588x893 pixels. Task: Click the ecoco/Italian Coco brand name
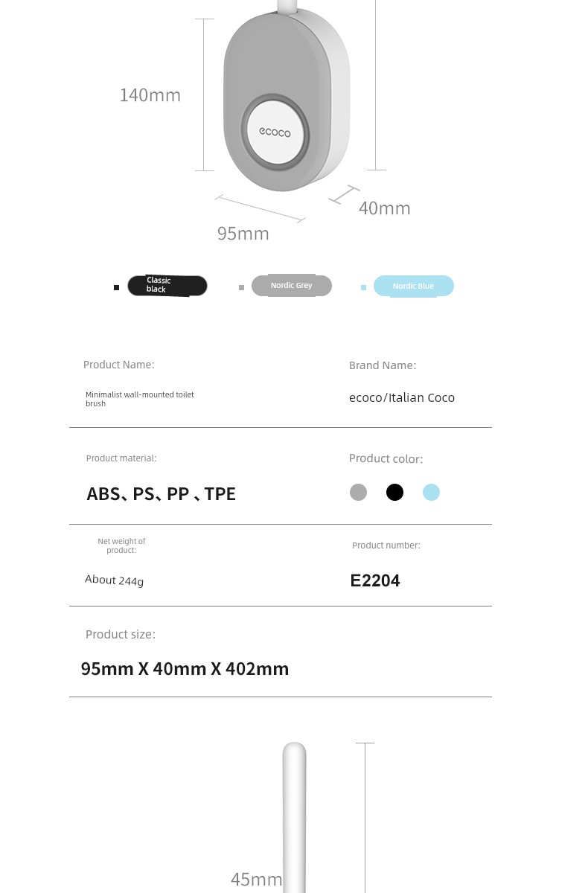click(x=402, y=397)
